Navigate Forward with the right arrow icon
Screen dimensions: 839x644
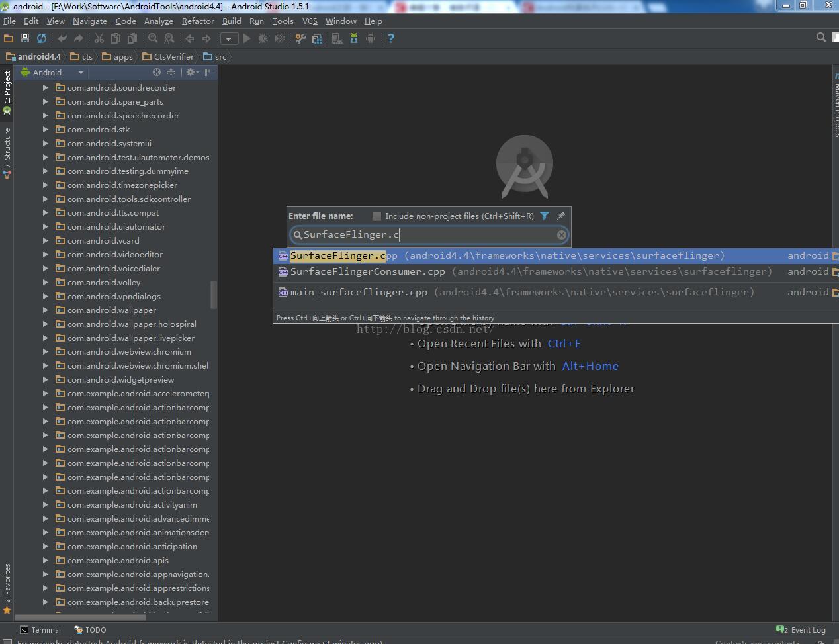(x=206, y=38)
